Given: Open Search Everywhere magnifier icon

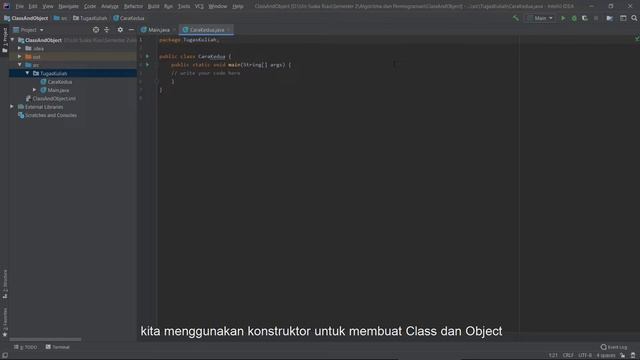Looking at the screenshot, I should [x=634, y=18].
